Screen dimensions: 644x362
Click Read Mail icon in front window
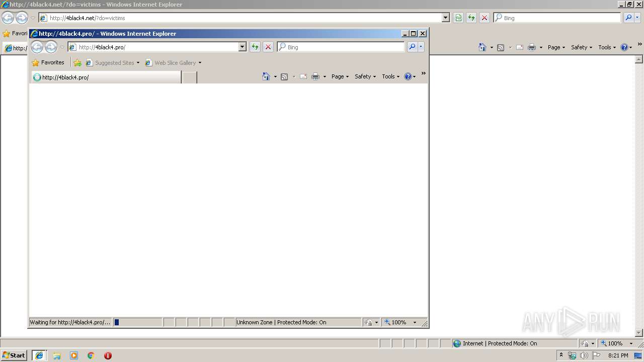pos(303,76)
